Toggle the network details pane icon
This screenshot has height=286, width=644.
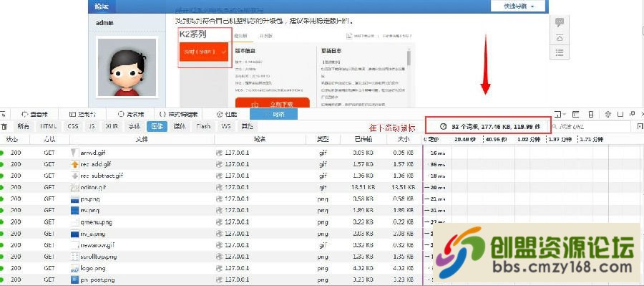point(640,126)
